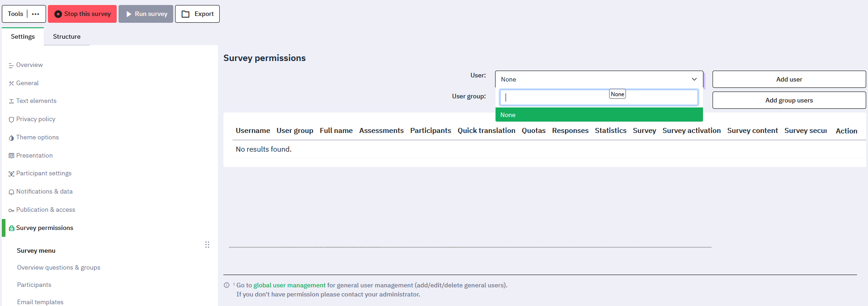Screen dimensions: 868x306
Task: Click the General settings tools icon
Action: point(11,83)
